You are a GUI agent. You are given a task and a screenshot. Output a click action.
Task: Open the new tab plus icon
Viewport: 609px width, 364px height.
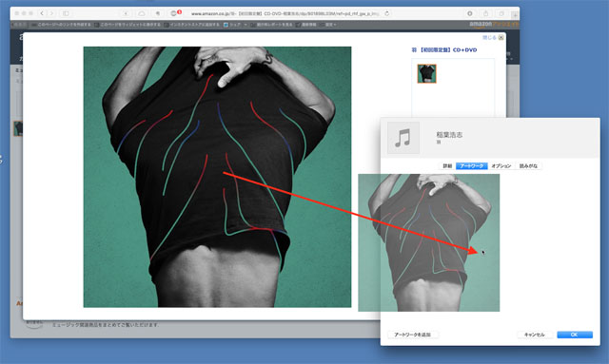(x=515, y=15)
